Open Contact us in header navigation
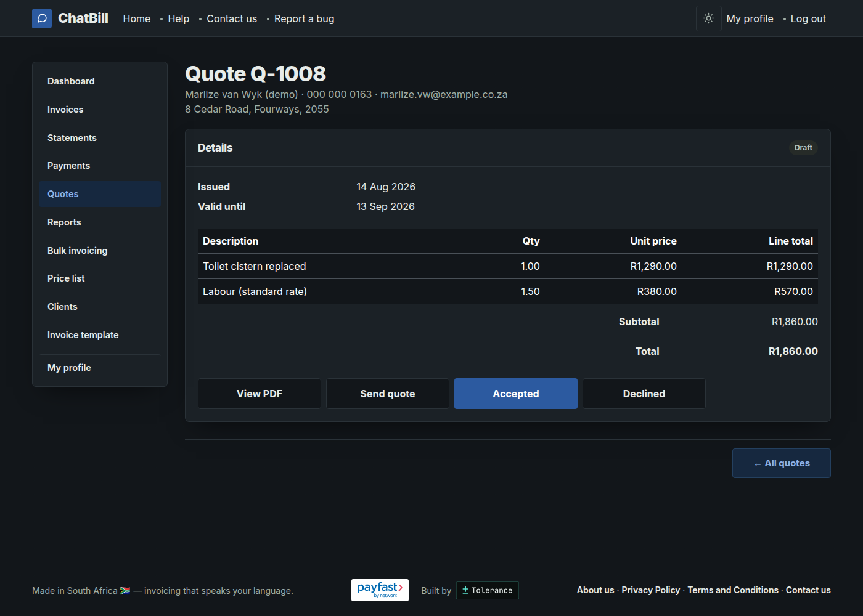The height and width of the screenshot is (616, 863). click(232, 18)
